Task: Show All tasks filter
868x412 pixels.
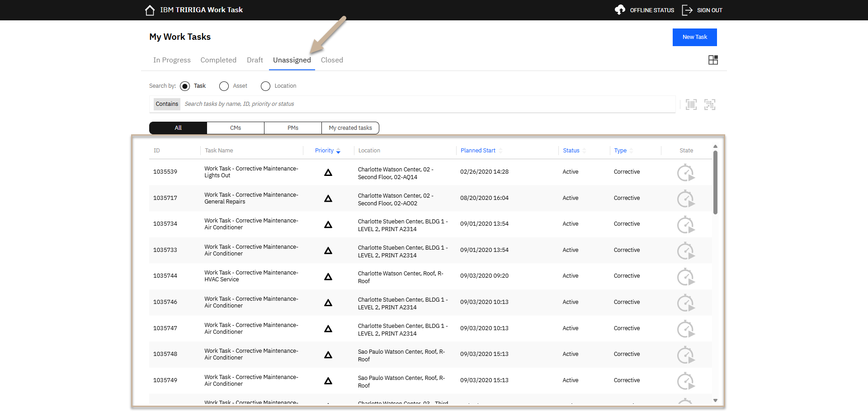Action: 178,128
